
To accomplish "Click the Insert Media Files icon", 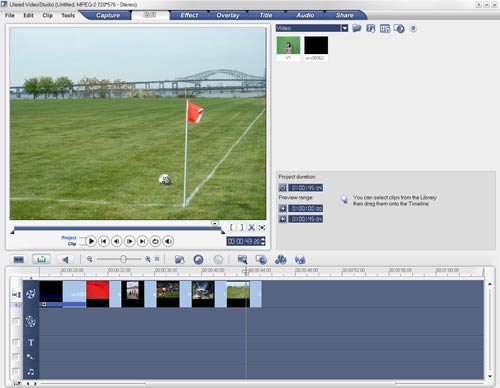I will point(180,260).
